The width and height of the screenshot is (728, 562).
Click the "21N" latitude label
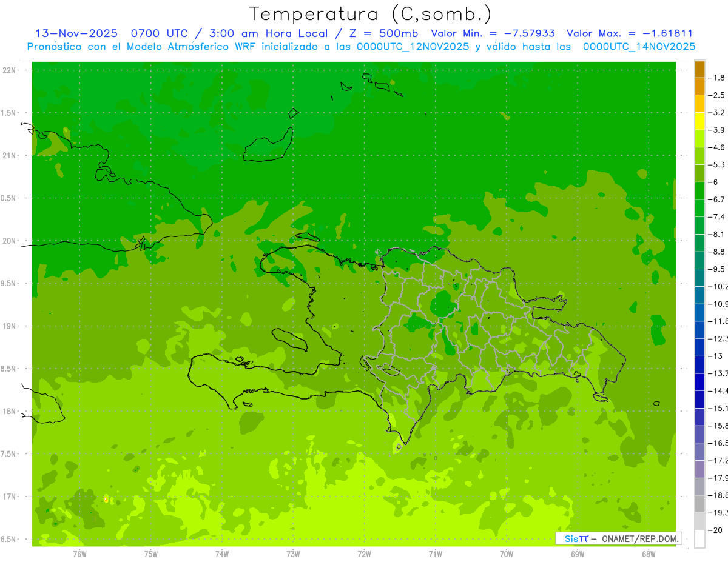click(10, 156)
